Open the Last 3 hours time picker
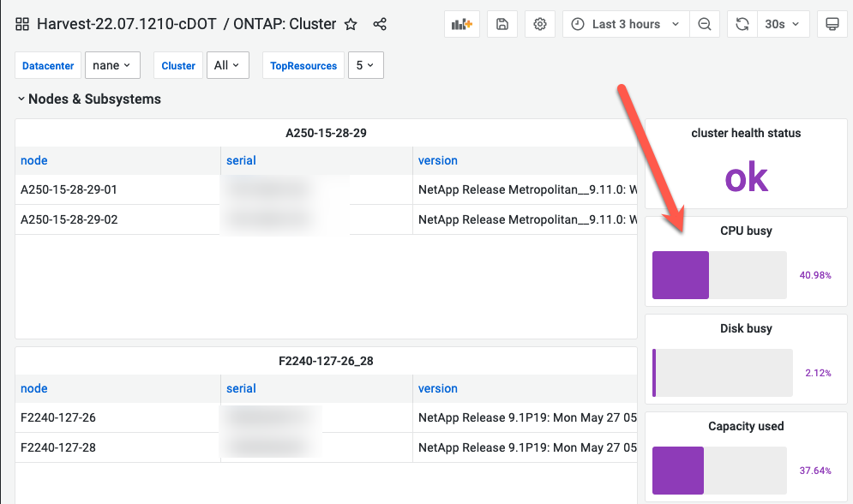 pyautogui.click(x=625, y=24)
